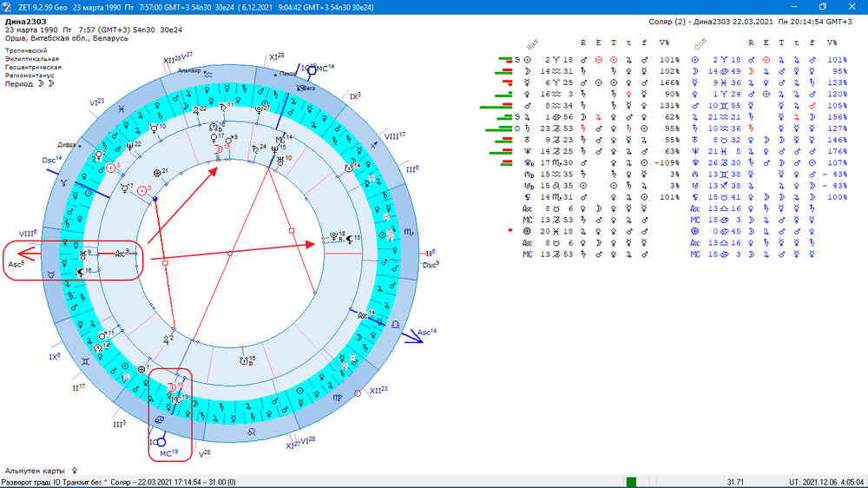868x488 pixels.
Task: Click the Sagittarius sign on the zodiac ring
Action: tap(374, 145)
